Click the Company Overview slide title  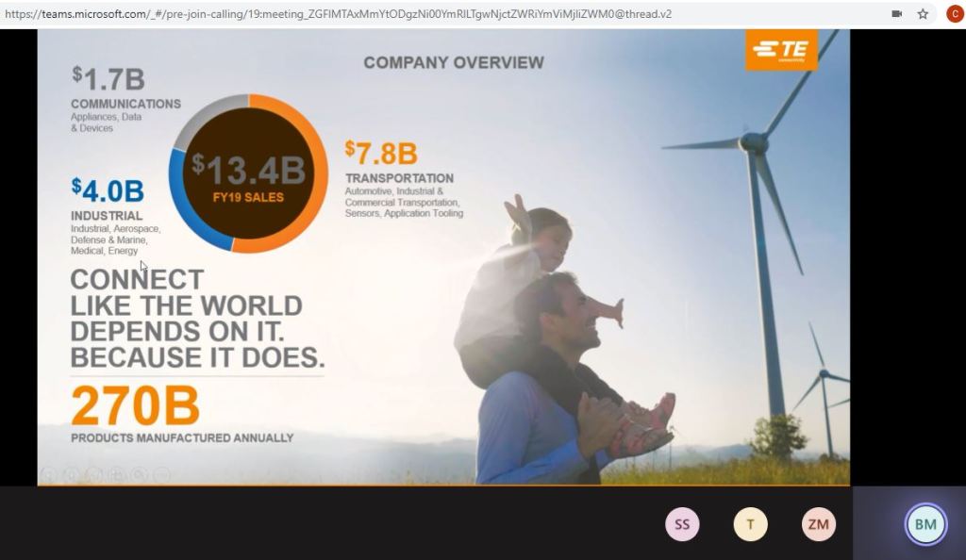[x=454, y=63]
